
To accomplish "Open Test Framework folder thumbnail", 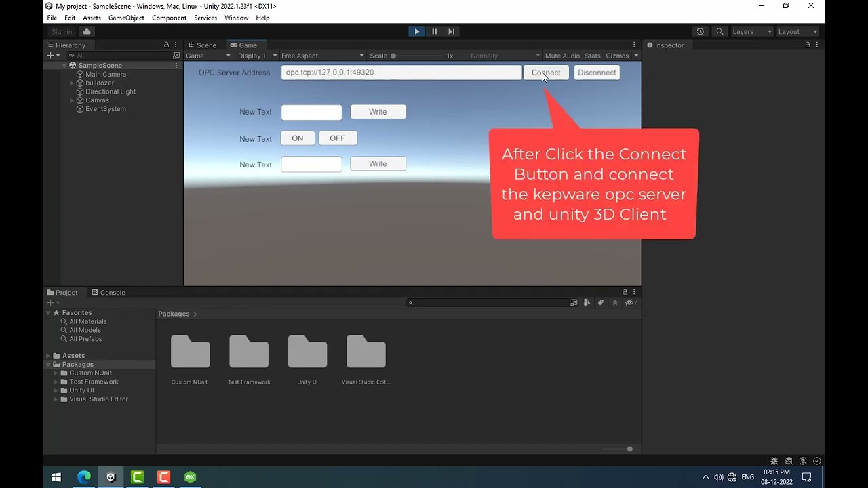I will [249, 352].
